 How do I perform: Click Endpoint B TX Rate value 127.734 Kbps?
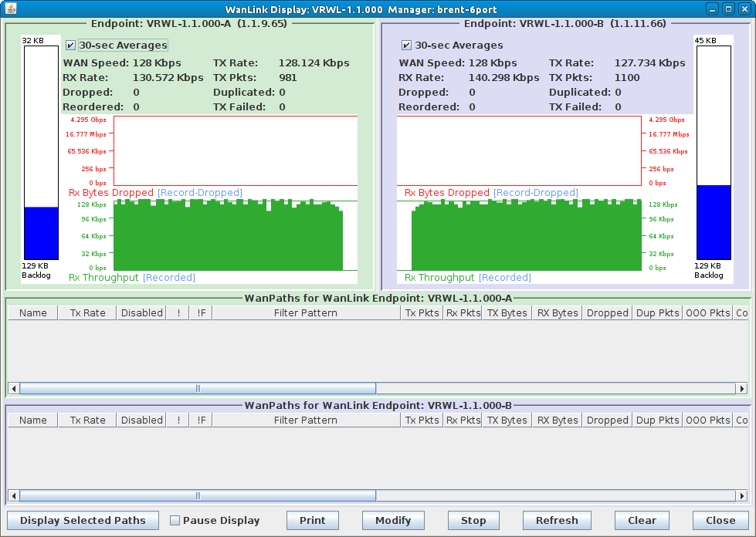pos(649,63)
